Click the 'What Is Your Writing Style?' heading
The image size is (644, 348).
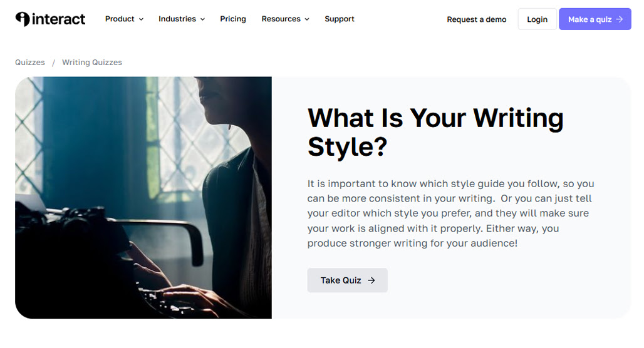(x=435, y=132)
